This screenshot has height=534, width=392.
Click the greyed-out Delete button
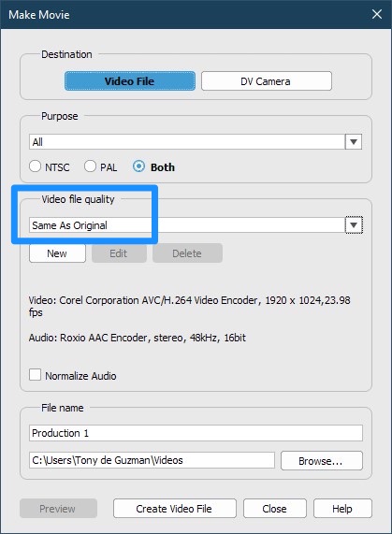[x=187, y=253]
